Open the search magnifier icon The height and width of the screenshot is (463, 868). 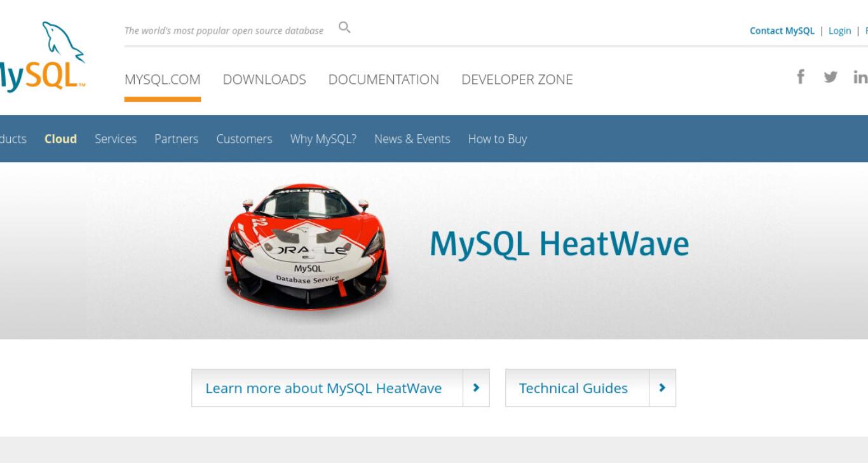(344, 27)
